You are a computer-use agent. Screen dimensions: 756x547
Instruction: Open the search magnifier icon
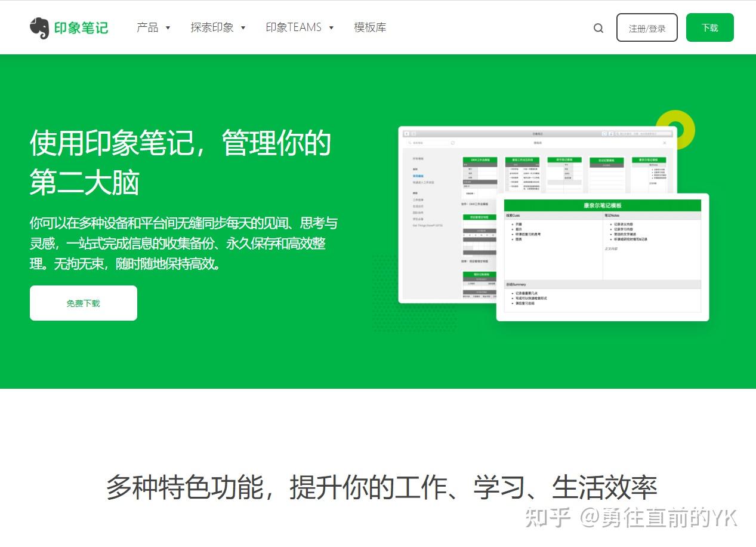pos(598,28)
